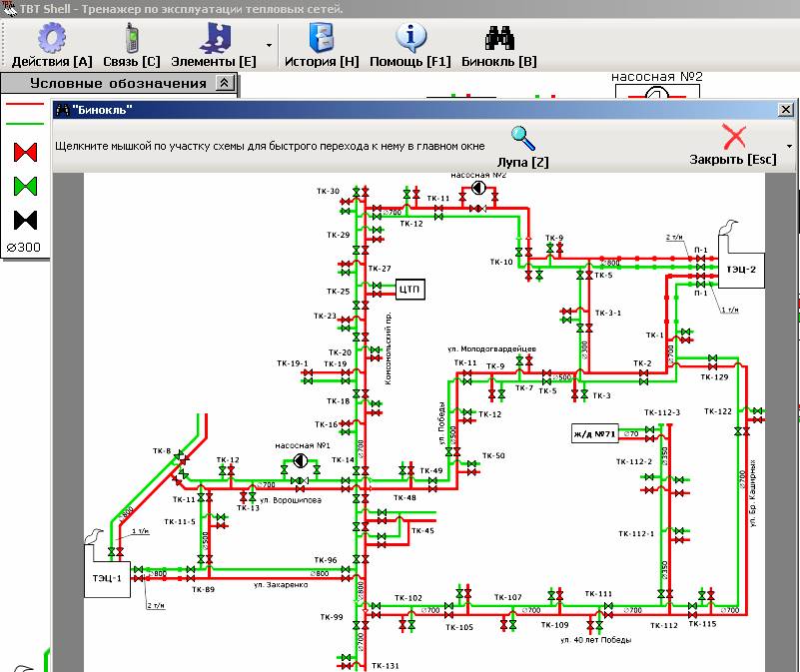Click the ⌀300 diameter legend label
Image resolution: width=800 pixels, height=672 pixels.
click(x=23, y=248)
